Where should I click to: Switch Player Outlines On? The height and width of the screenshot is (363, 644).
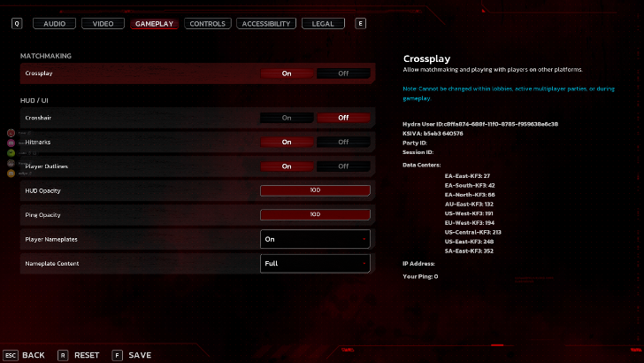pos(287,166)
